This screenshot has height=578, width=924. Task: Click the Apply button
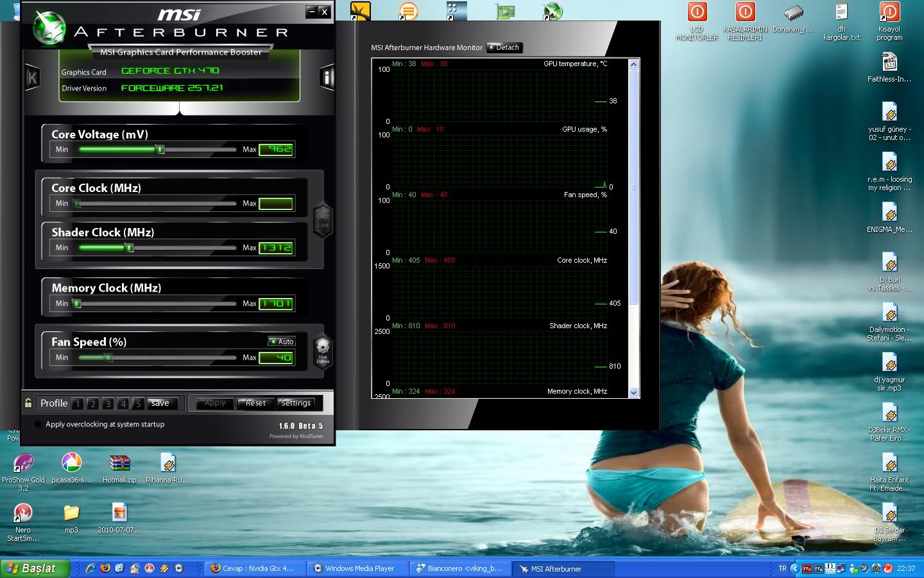tap(215, 403)
